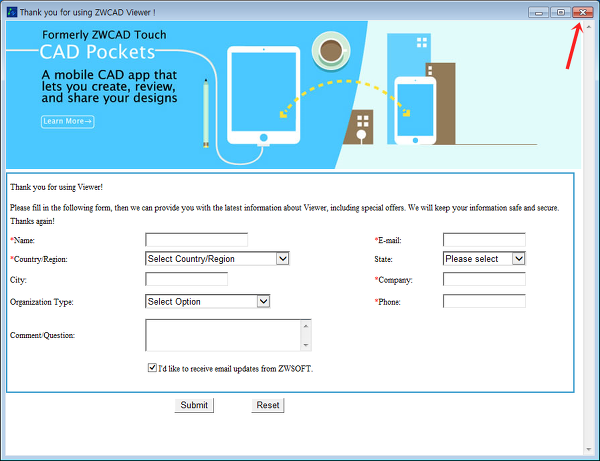Click into the Phone text field

[x=484, y=301]
